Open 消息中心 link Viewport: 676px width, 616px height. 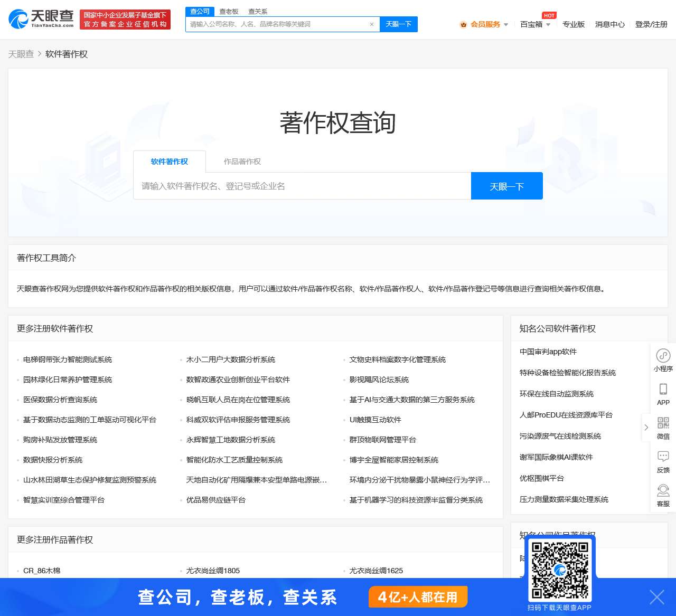610,24
